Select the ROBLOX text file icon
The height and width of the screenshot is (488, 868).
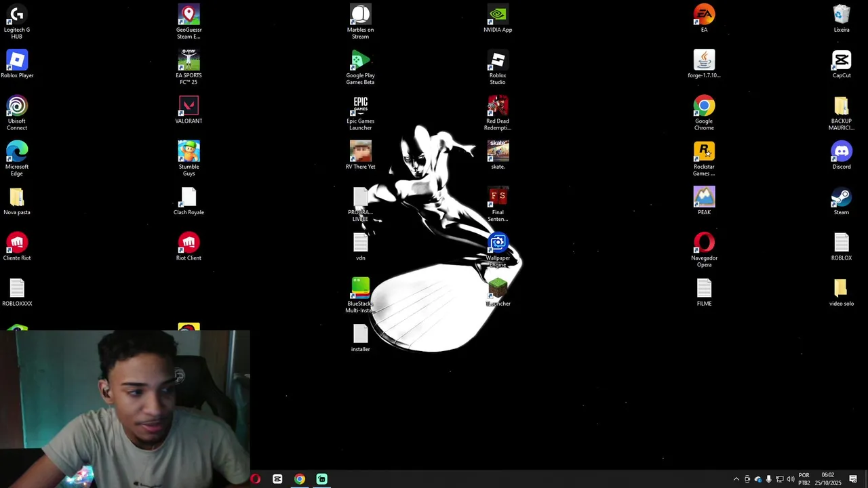point(842,246)
